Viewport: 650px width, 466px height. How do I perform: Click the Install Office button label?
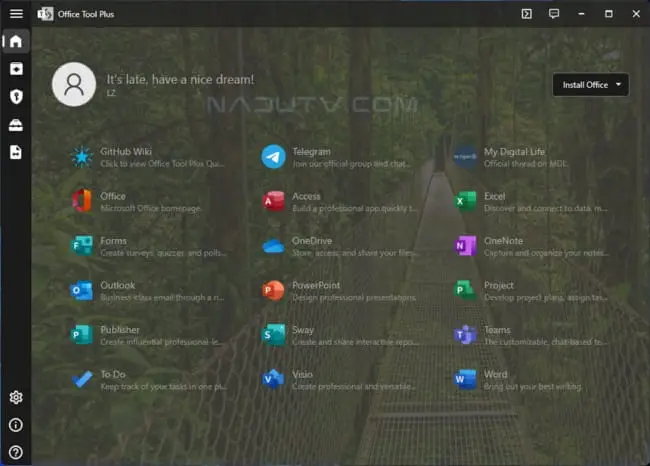point(585,85)
